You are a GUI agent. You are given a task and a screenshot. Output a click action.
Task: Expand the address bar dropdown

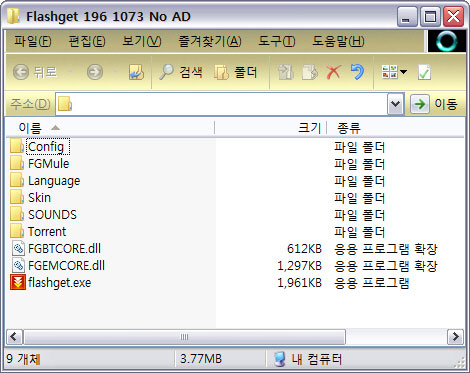click(395, 104)
